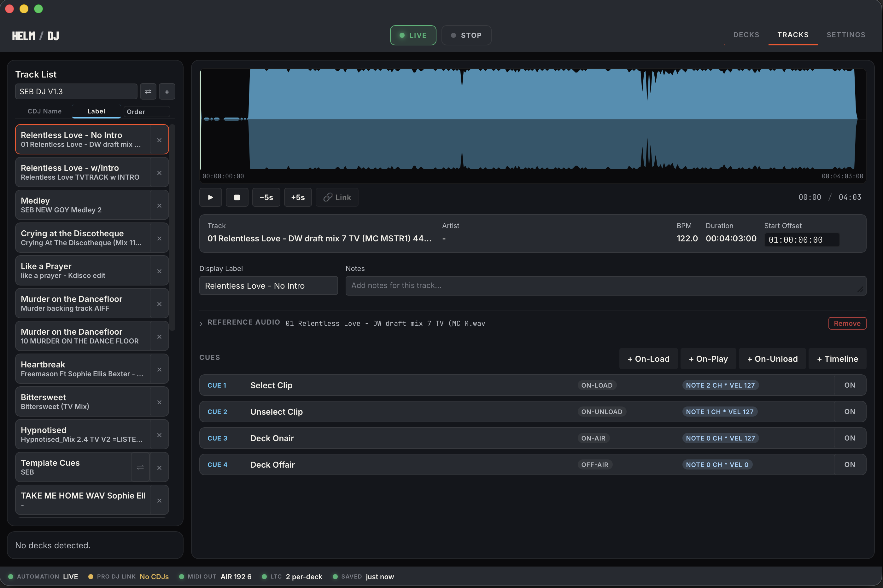
Task: Click the X on TAKE ME HOME WAV
Action: tap(159, 501)
